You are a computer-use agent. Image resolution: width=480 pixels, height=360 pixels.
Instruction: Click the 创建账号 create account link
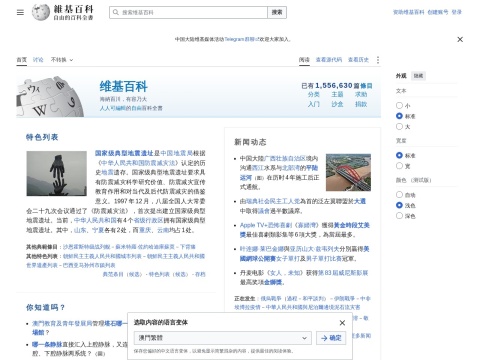[438, 12]
